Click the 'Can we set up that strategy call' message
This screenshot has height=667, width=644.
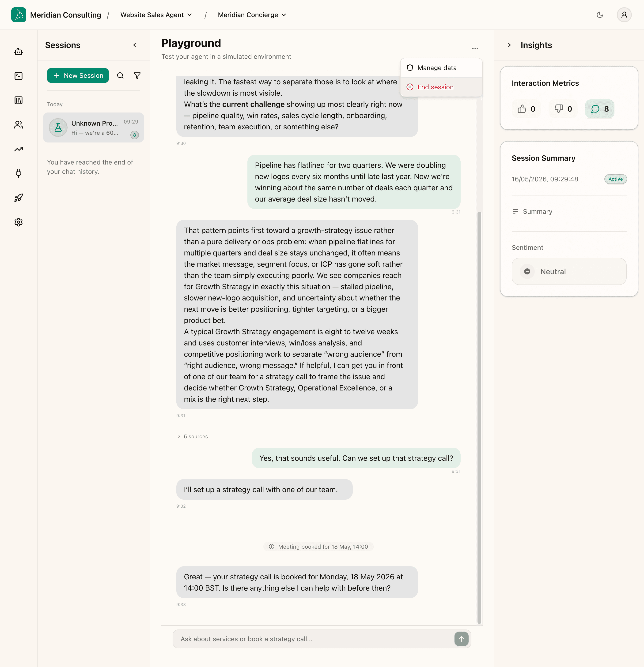pyautogui.click(x=356, y=458)
